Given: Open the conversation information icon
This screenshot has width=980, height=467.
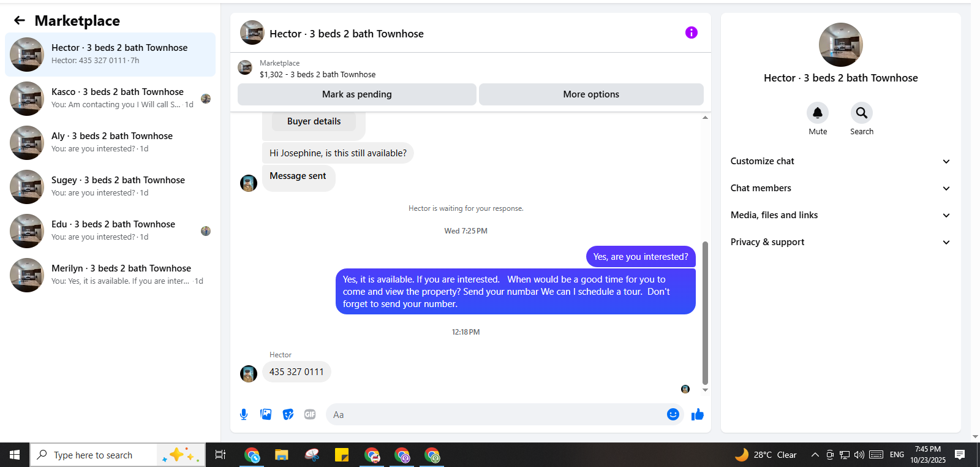Looking at the screenshot, I should 691,32.
